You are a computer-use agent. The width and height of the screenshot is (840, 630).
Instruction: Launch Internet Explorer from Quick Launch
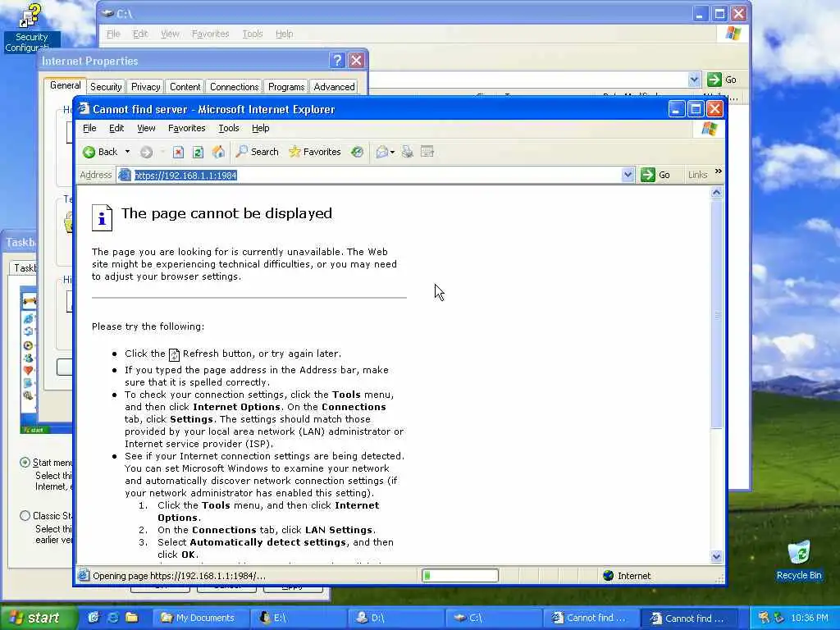pyautogui.click(x=112, y=618)
